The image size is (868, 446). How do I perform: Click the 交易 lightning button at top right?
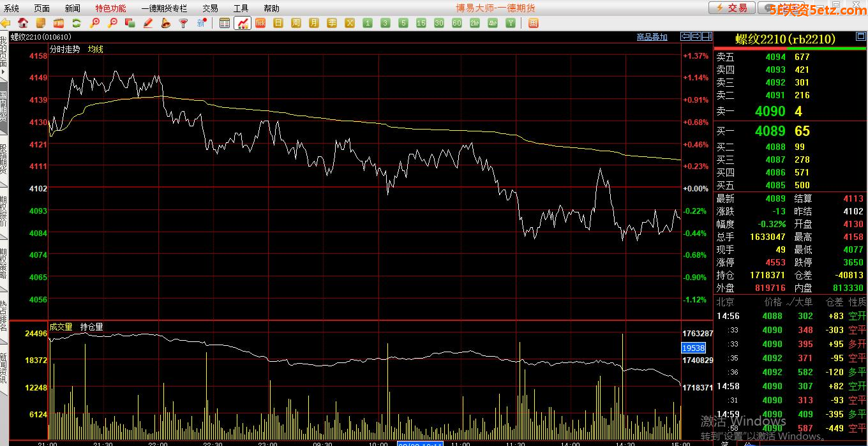pos(731,8)
